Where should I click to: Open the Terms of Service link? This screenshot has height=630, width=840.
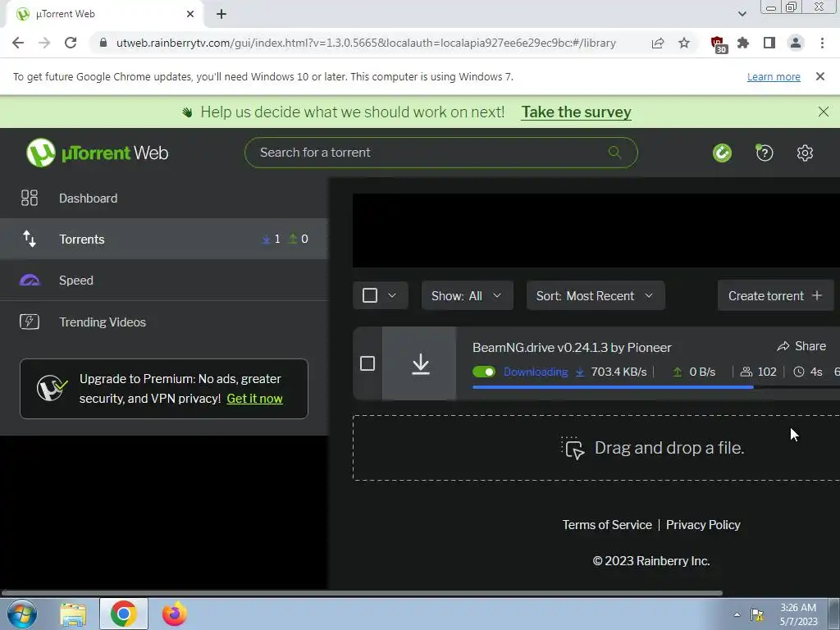tap(607, 525)
